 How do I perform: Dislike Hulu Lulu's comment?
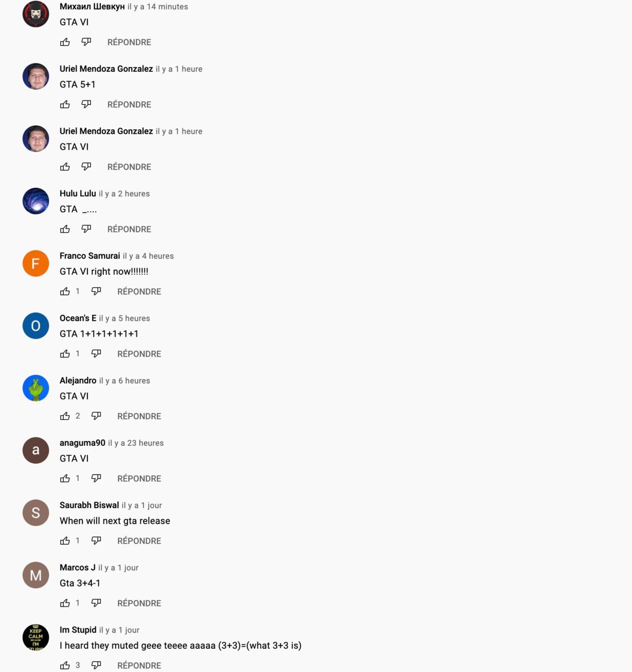point(86,229)
